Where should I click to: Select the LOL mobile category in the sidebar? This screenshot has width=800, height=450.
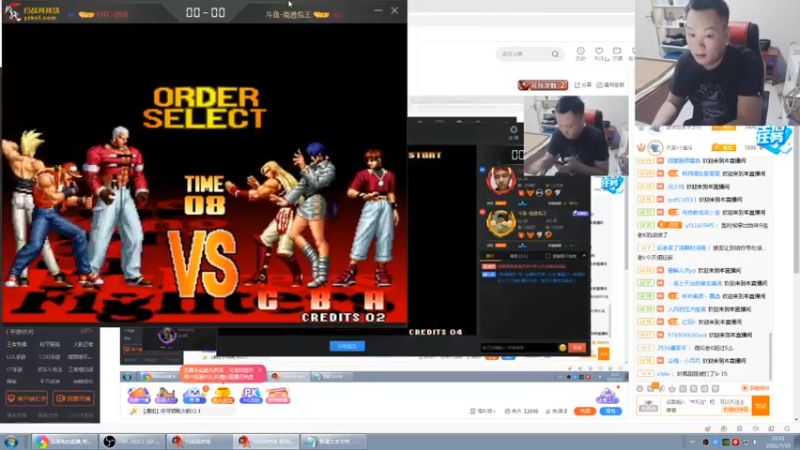16,357
